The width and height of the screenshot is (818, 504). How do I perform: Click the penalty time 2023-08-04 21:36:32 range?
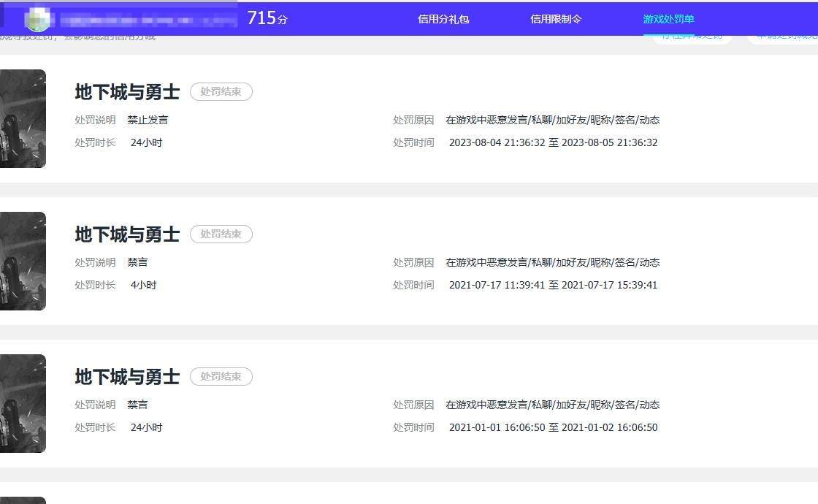tap(553, 142)
